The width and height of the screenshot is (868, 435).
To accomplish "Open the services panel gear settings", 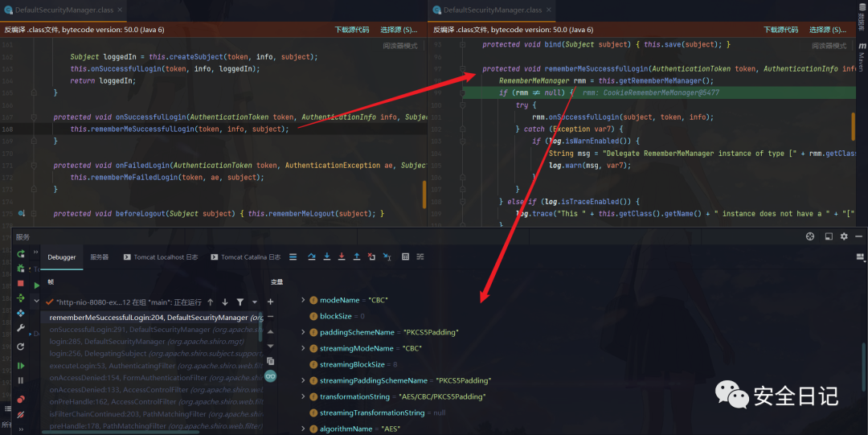I will [844, 236].
